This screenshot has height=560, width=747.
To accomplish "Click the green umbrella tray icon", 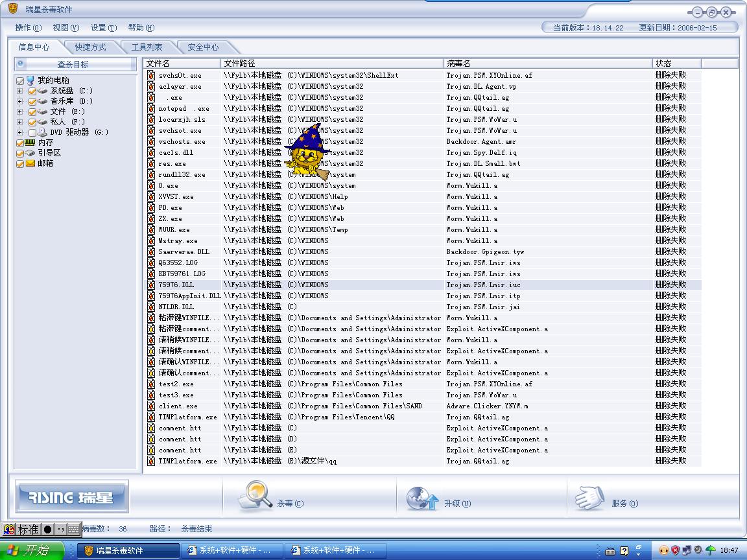I will (x=710, y=550).
